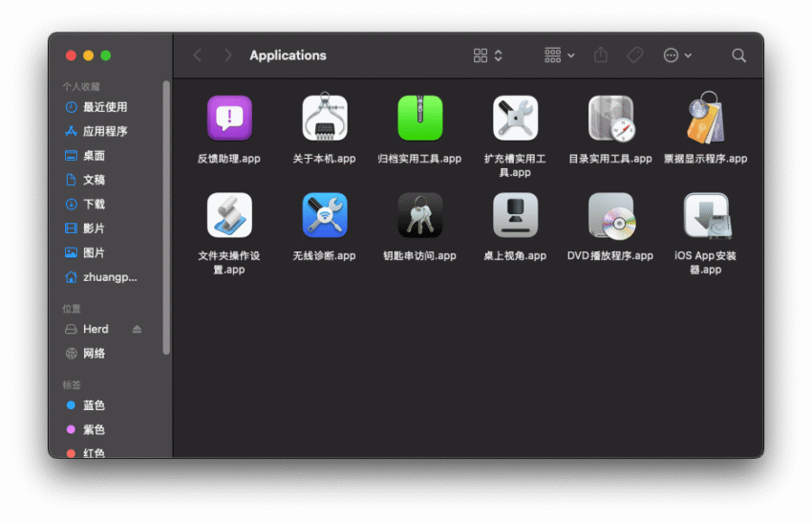Image resolution: width=812 pixels, height=522 pixels.
Task: Click the 无线诊断.app file name
Action: click(x=324, y=256)
